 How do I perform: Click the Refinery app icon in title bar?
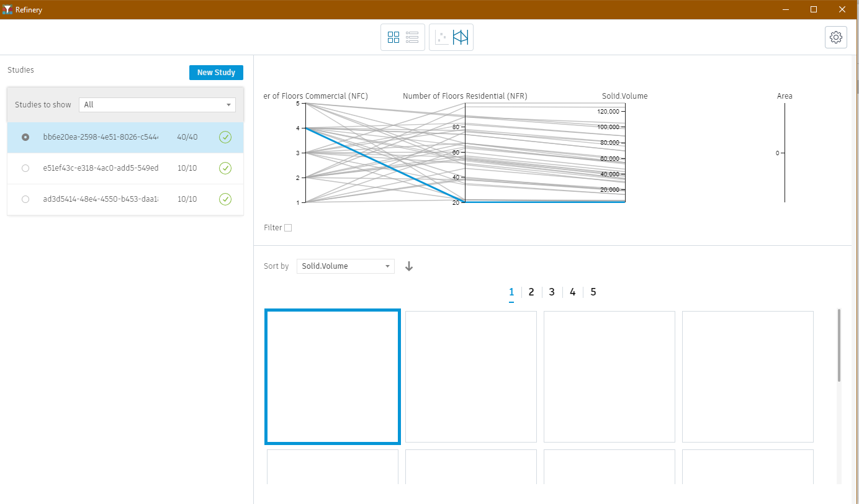tap(7, 9)
